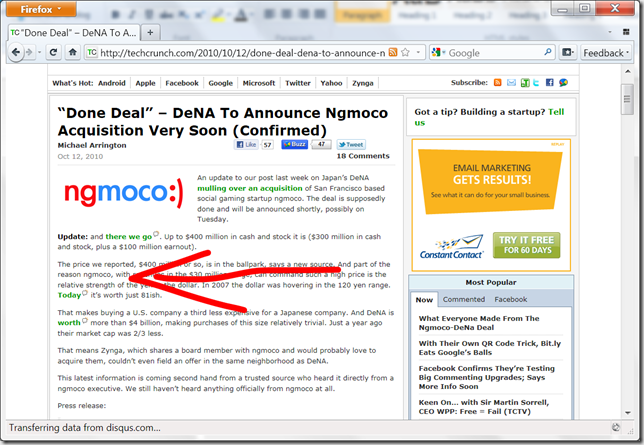The image size is (644, 445).
Task: Open the Bit.ly QR Code Trick article
Action: coord(490,348)
